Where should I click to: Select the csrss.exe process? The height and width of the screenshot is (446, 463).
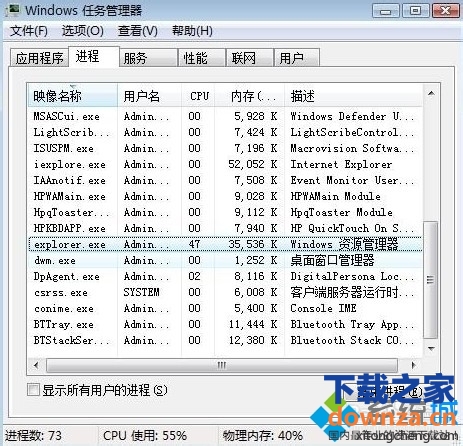tap(225, 292)
